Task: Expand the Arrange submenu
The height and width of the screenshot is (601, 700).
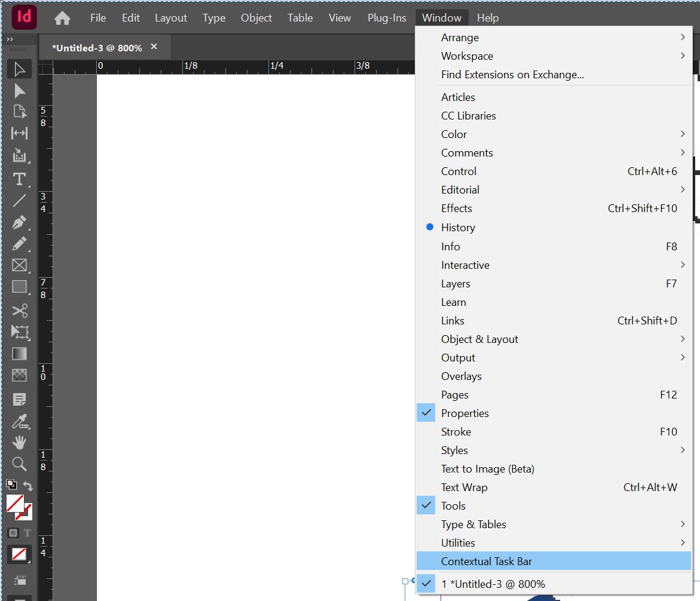Action: 460,37
